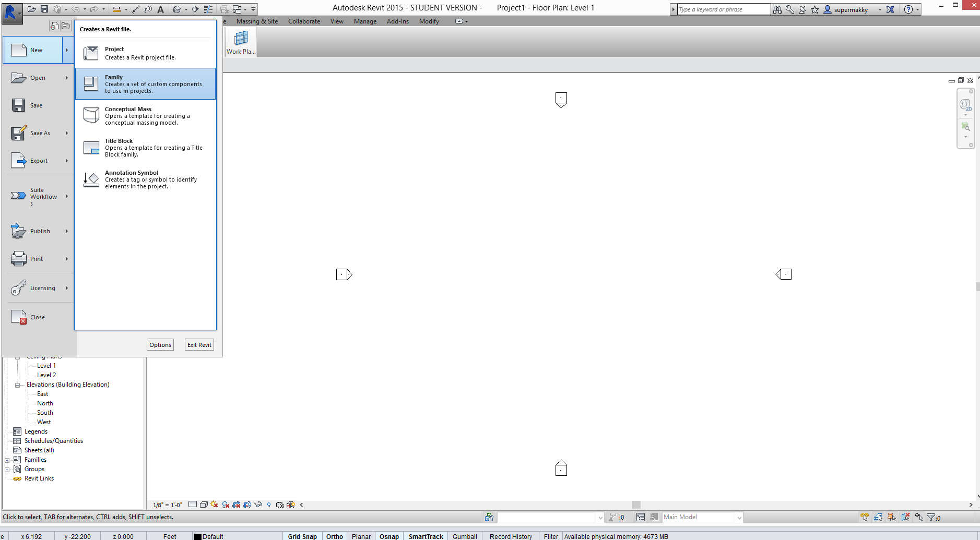The height and width of the screenshot is (540, 980).
Task: Expand the Groups tree node
Action: tap(7, 470)
